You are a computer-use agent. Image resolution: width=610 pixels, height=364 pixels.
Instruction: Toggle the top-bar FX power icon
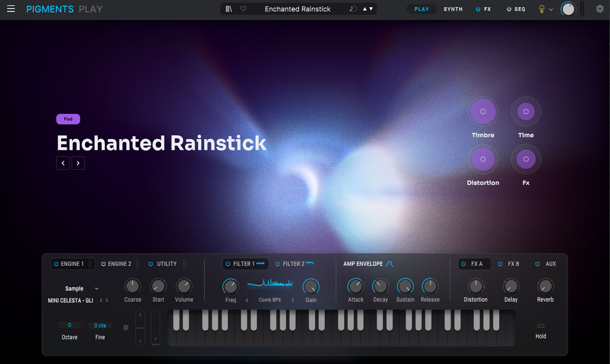coord(478,9)
